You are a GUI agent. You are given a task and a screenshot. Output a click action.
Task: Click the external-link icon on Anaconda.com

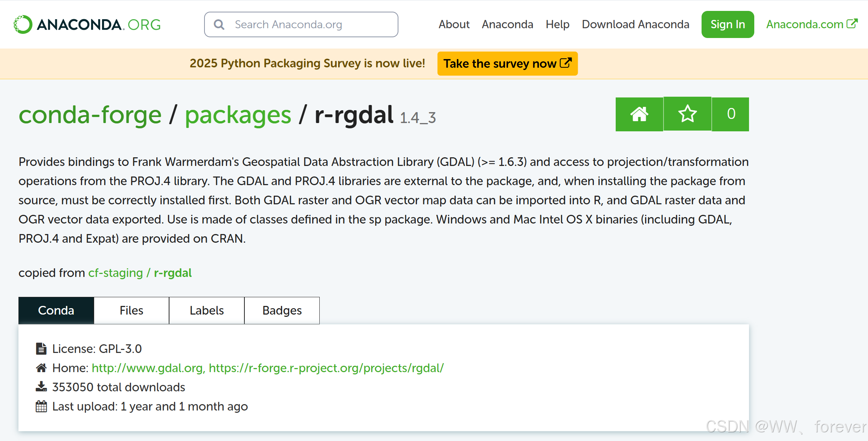coord(852,23)
